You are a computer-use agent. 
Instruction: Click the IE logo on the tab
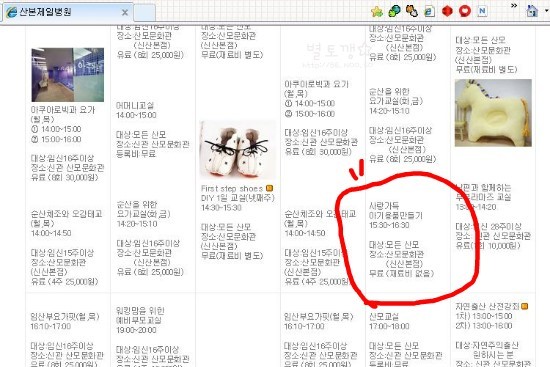[12, 12]
